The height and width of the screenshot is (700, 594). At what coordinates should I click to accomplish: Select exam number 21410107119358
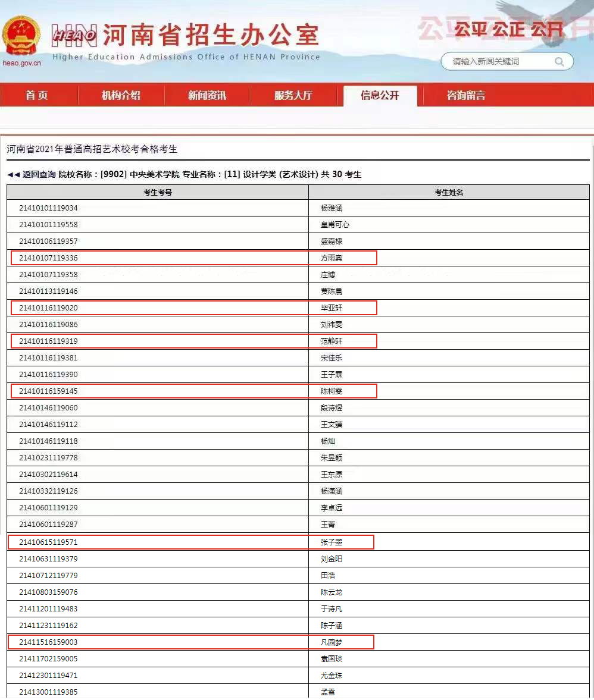click(x=48, y=275)
